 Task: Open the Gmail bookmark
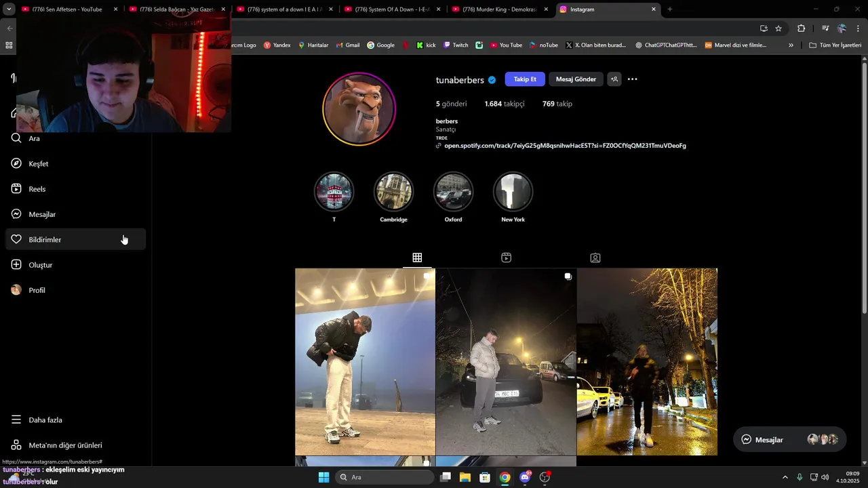coord(347,45)
